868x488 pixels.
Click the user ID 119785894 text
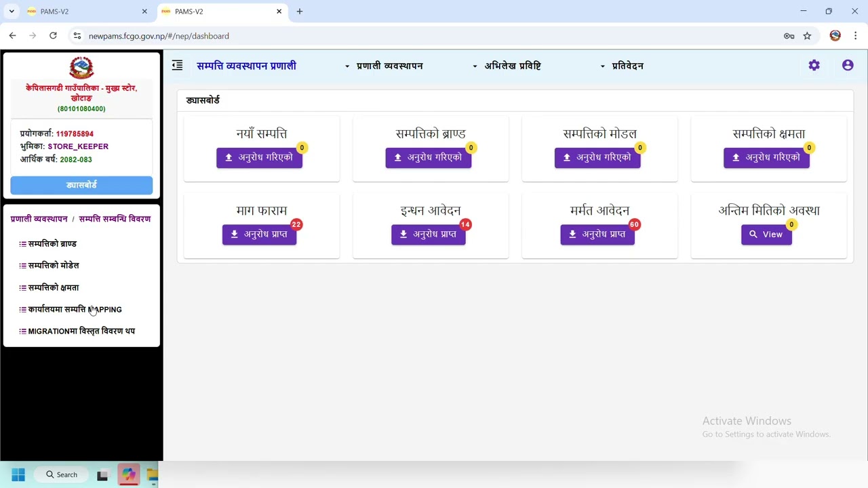75,134
